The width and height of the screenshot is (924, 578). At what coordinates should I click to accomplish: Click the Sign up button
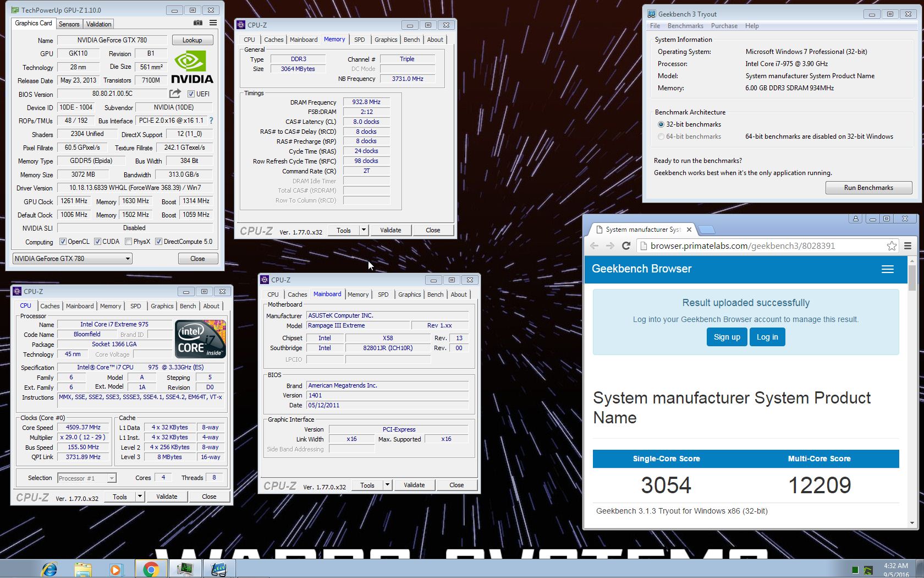pyautogui.click(x=727, y=337)
